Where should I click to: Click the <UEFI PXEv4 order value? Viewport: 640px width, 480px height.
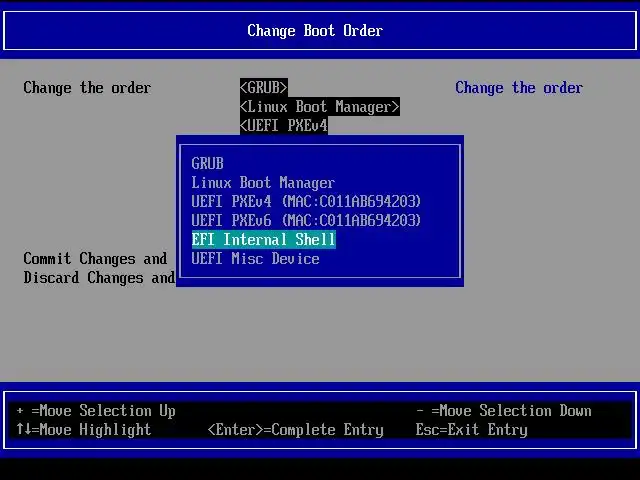pyautogui.click(x=284, y=125)
